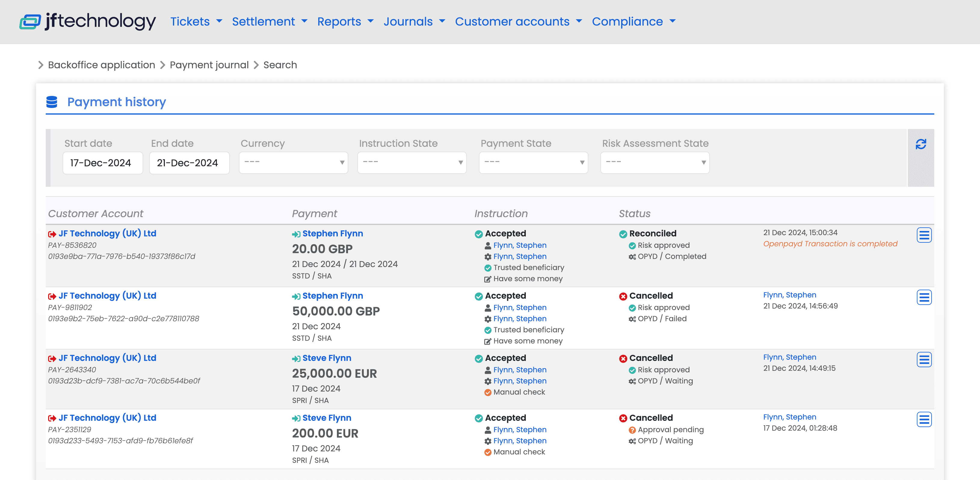Screen dimensions: 980x480
Task: Click gears icon next to OPYD / Failed
Action: pyautogui.click(x=632, y=319)
